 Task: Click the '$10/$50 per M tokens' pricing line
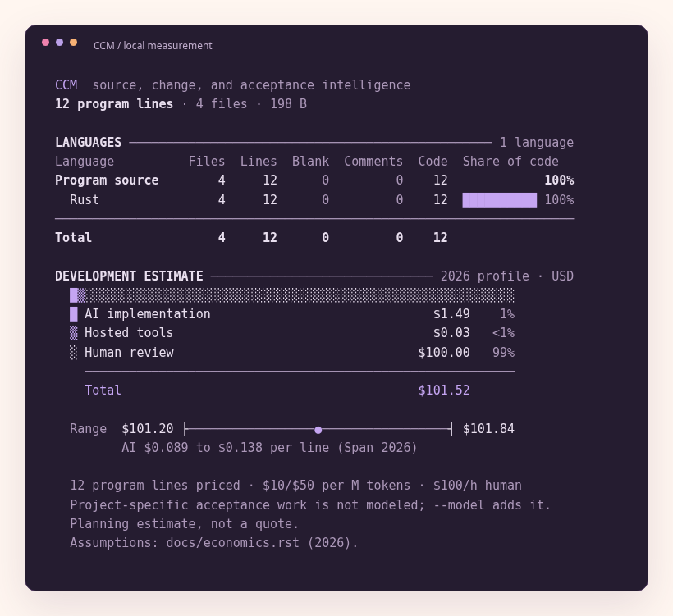pyautogui.click(x=336, y=485)
